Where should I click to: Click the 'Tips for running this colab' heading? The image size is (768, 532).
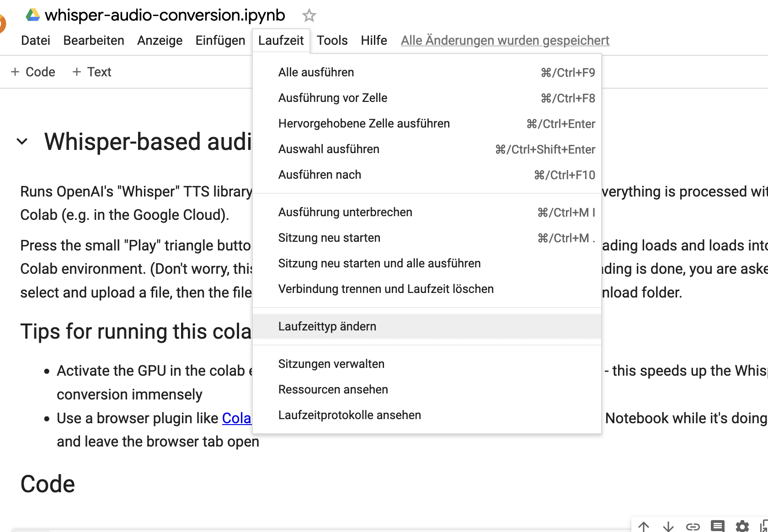136,331
